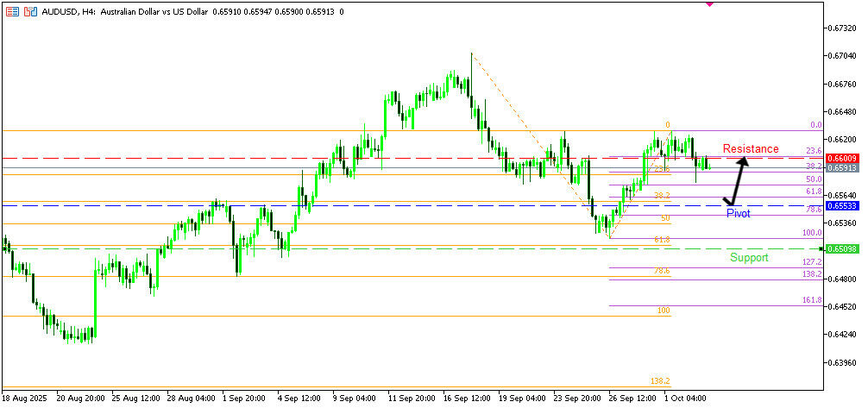
Task: Click the orange 138.2 Fibonacci label at bottom
Action: (x=659, y=380)
